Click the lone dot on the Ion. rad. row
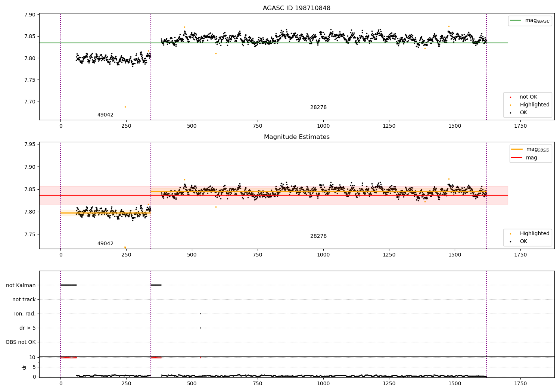 200,314
